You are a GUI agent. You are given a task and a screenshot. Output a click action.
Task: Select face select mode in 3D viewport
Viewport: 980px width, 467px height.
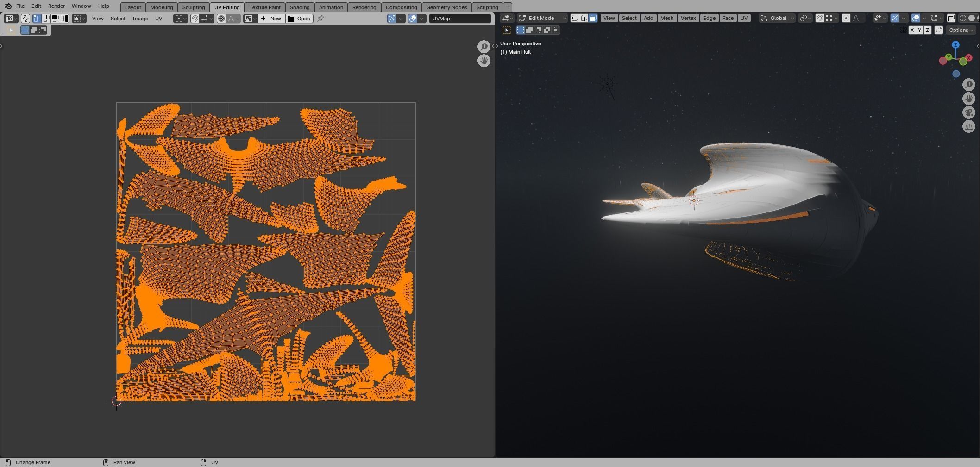point(593,18)
